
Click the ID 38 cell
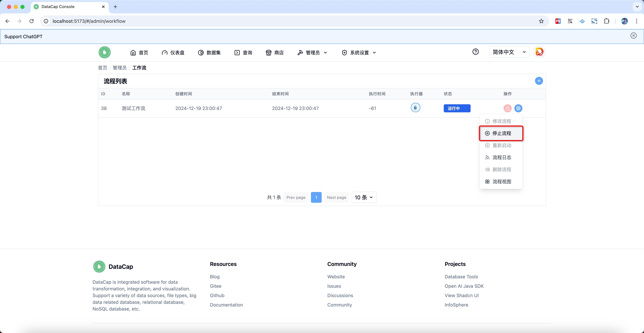pos(104,108)
